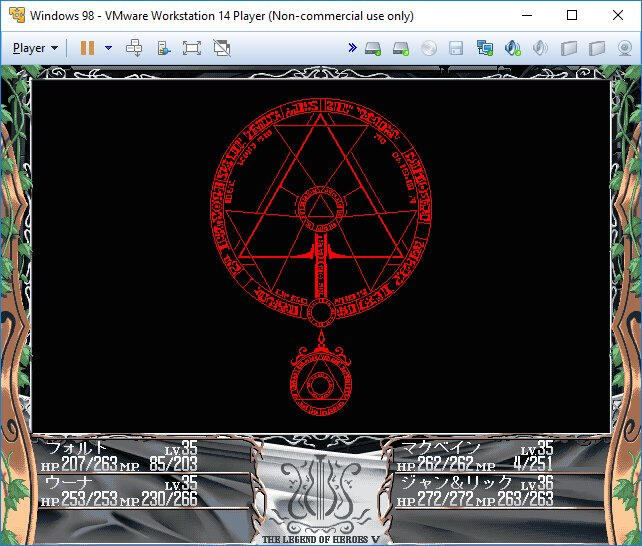Toggle the greyed-out sound device icon
Viewport: 642px width, 546px height.
pyautogui.click(x=541, y=48)
